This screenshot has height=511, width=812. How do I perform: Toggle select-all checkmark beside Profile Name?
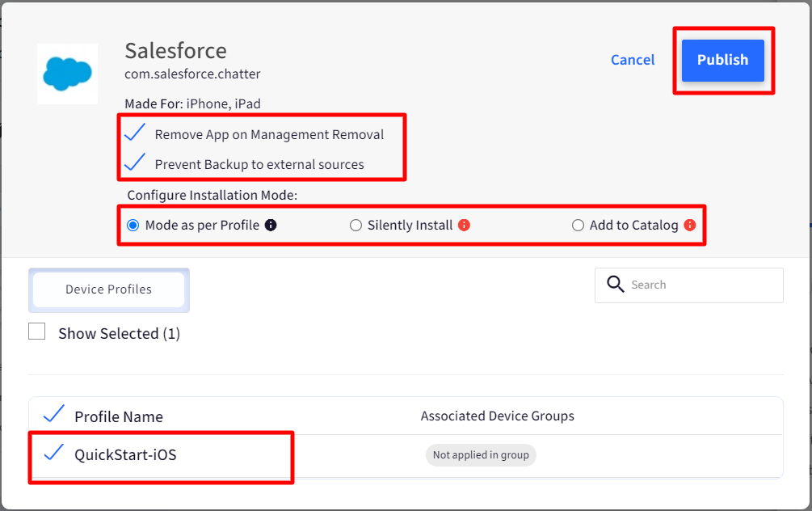click(x=53, y=415)
